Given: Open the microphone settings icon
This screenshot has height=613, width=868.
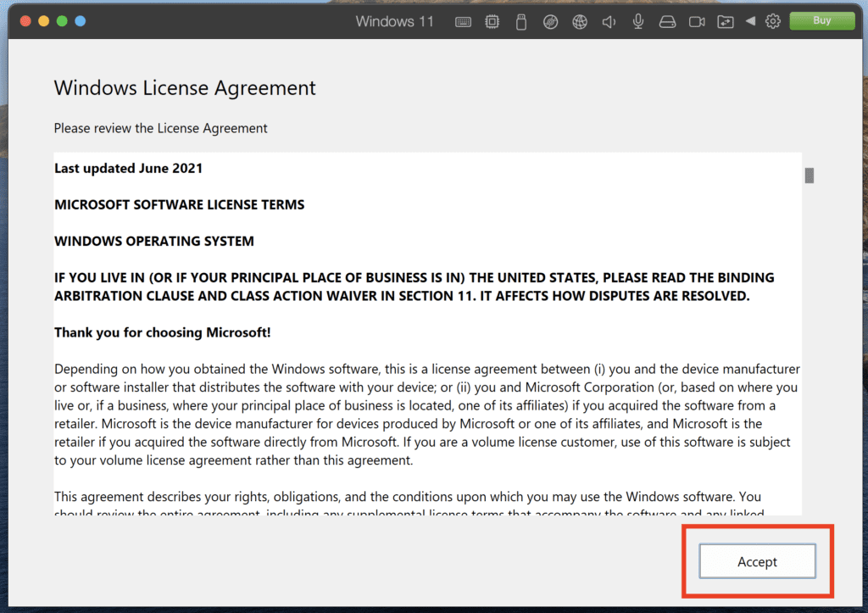Looking at the screenshot, I should pyautogui.click(x=638, y=21).
